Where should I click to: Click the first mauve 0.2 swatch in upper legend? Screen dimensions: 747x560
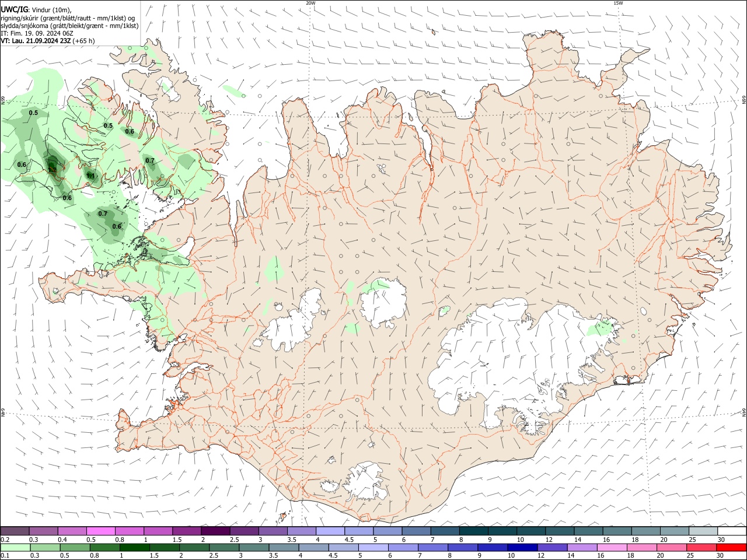[15, 531]
